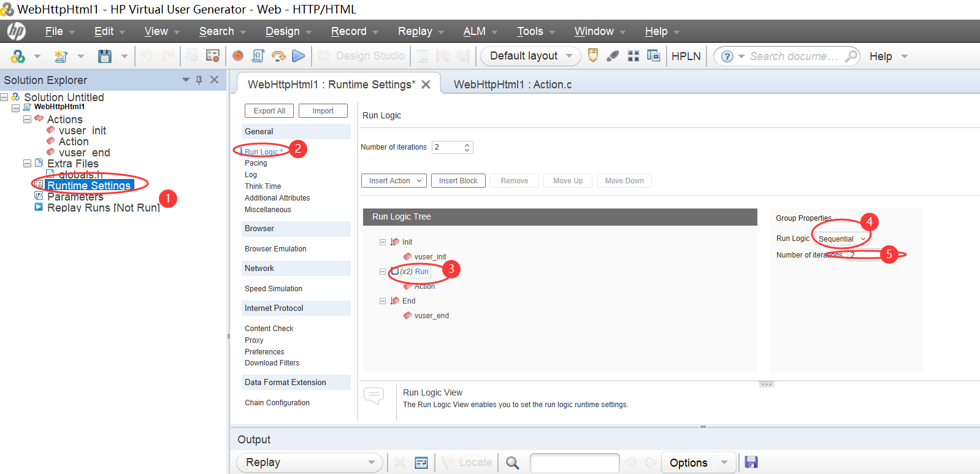
Task: Switch to the WebHttpHtml1 : Action.c tab
Action: [513, 85]
